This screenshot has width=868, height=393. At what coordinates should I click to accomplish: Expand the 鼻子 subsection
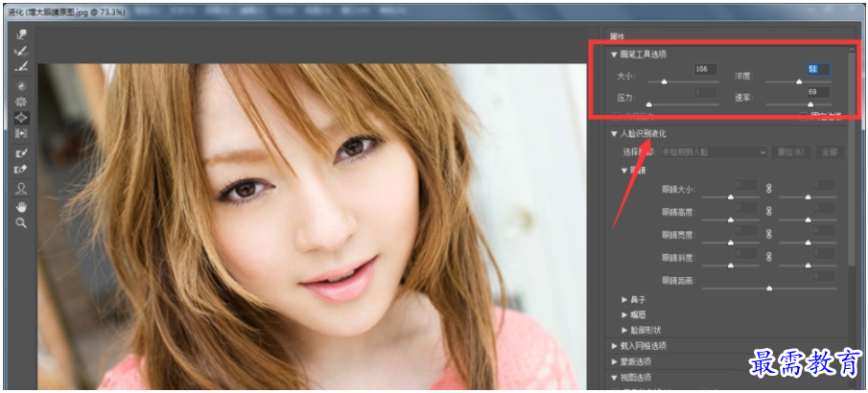pyautogui.click(x=625, y=299)
